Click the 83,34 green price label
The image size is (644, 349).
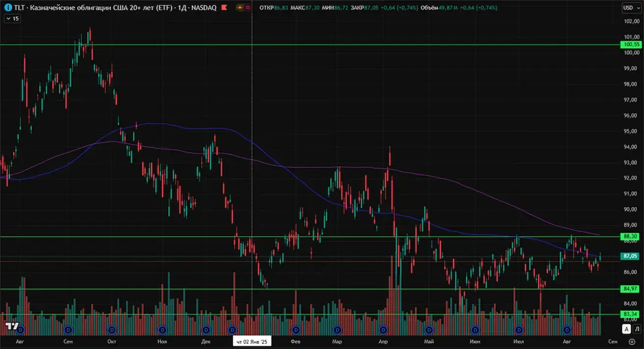[629, 314]
